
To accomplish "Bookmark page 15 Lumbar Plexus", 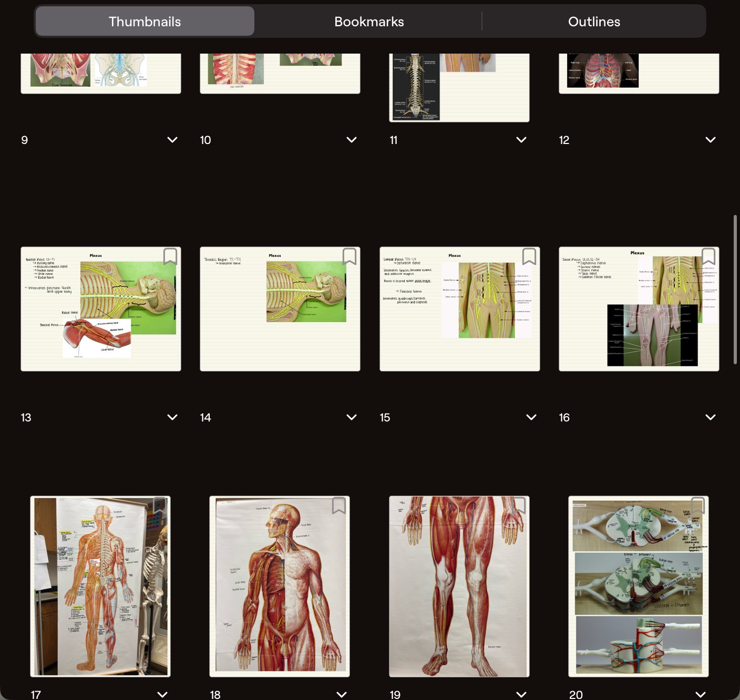I will point(529,257).
